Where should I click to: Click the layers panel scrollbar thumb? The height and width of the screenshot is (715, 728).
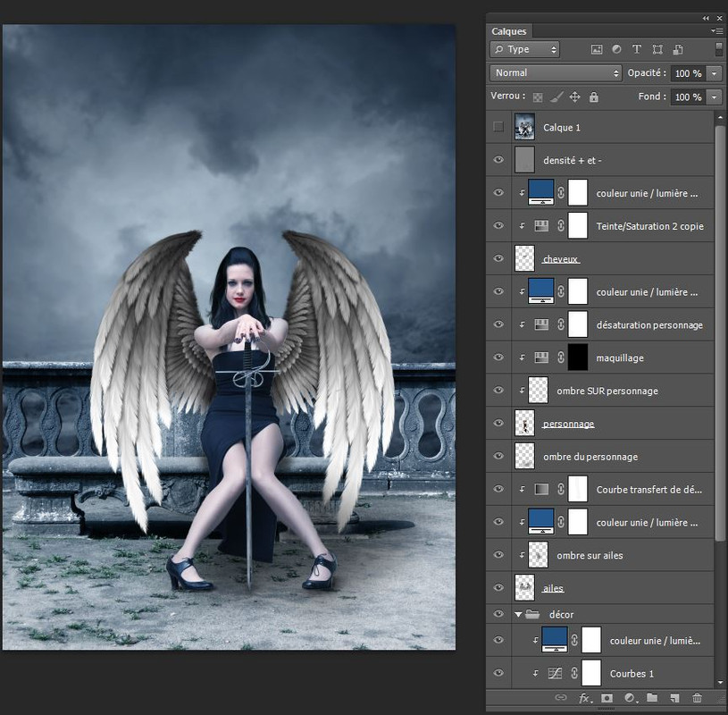point(720,332)
